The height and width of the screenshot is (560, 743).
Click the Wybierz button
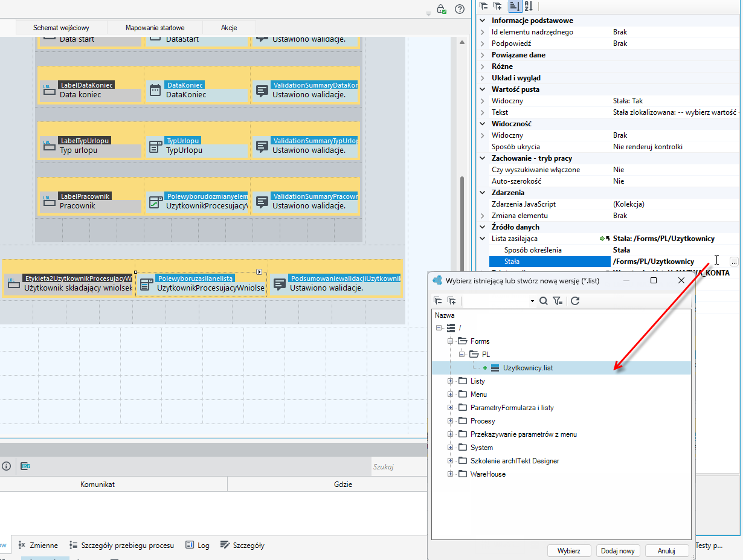click(569, 551)
